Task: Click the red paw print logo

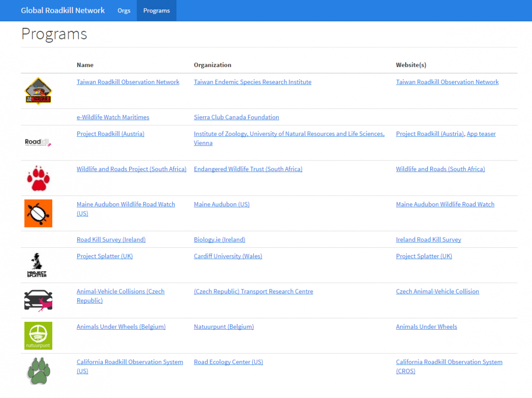Action: pos(38,178)
